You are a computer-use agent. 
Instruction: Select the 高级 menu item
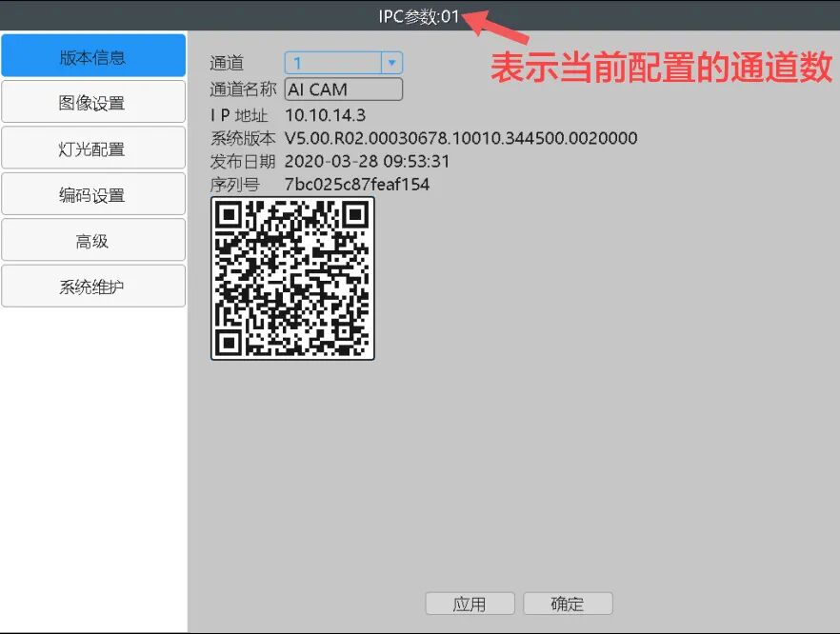pyautogui.click(x=93, y=240)
